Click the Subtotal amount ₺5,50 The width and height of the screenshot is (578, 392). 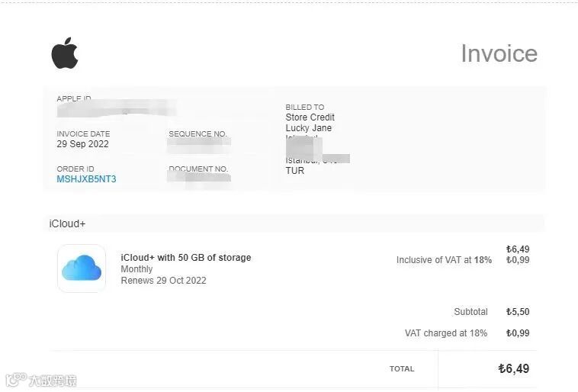click(517, 312)
